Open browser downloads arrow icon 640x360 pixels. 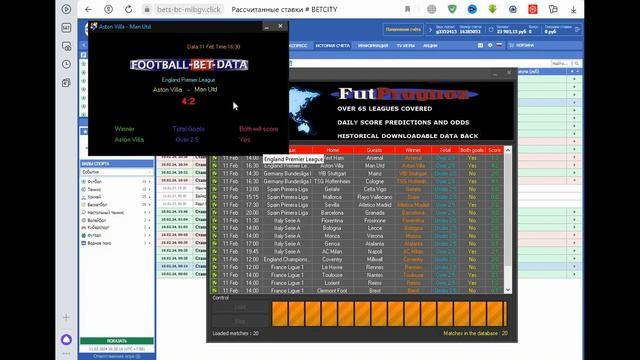tap(573, 9)
